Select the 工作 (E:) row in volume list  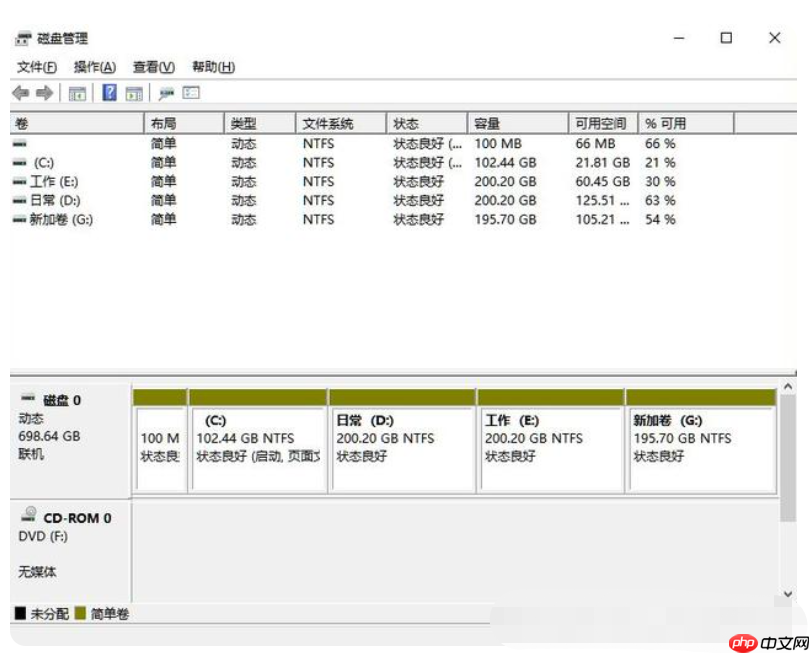pyautogui.click(x=54, y=182)
